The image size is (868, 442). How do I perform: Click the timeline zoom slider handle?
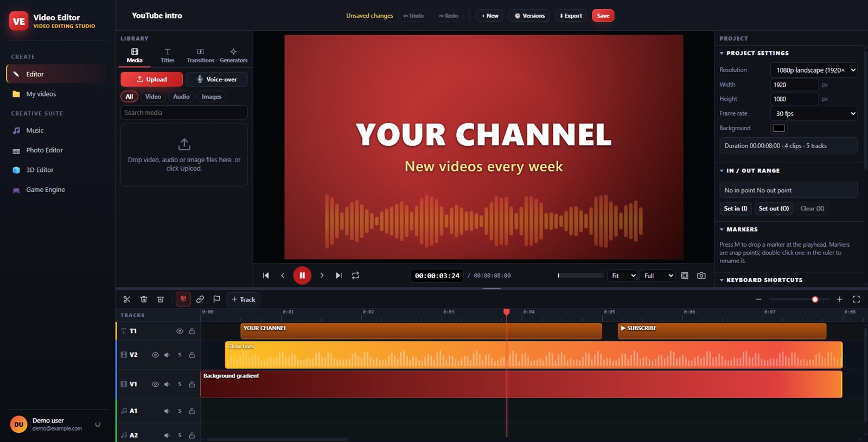tap(815, 299)
